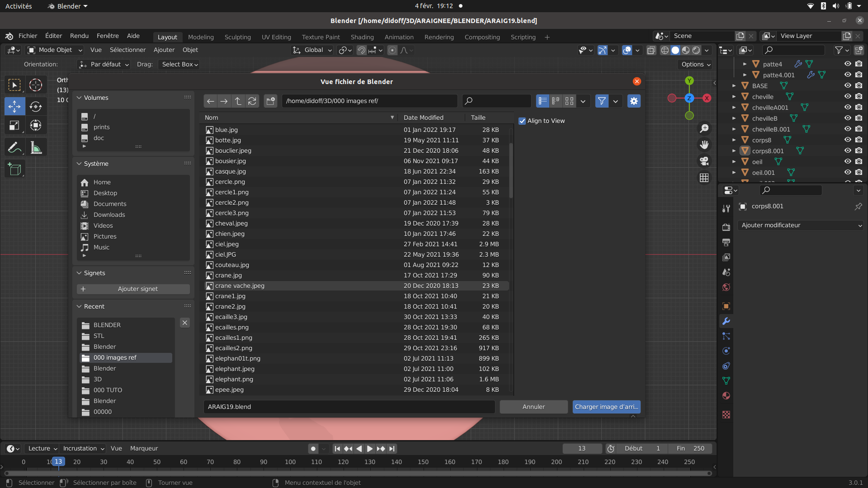868x488 pixels.
Task: Select the Measure tool in left toolbar
Action: click(x=36, y=148)
